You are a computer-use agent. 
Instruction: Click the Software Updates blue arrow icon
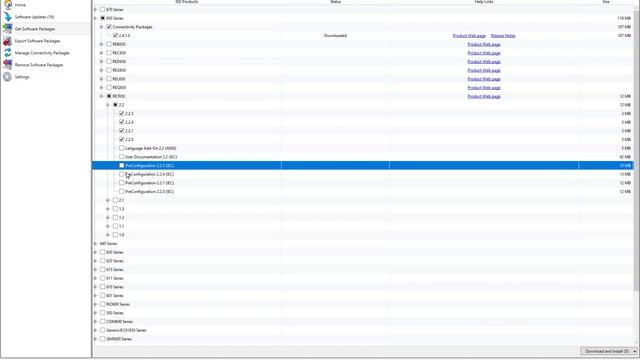coord(8,17)
